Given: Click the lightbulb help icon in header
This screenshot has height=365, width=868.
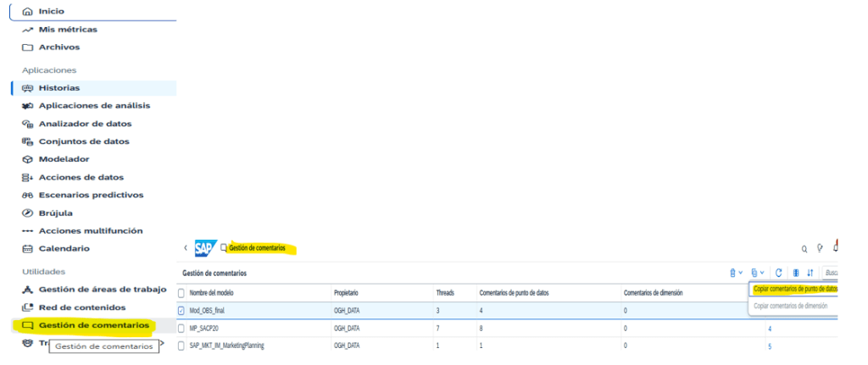Looking at the screenshot, I should point(820,249).
